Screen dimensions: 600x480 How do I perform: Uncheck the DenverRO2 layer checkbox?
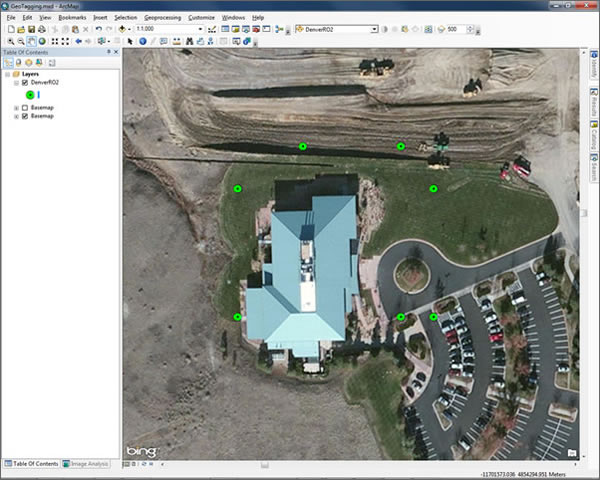coord(25,82)
